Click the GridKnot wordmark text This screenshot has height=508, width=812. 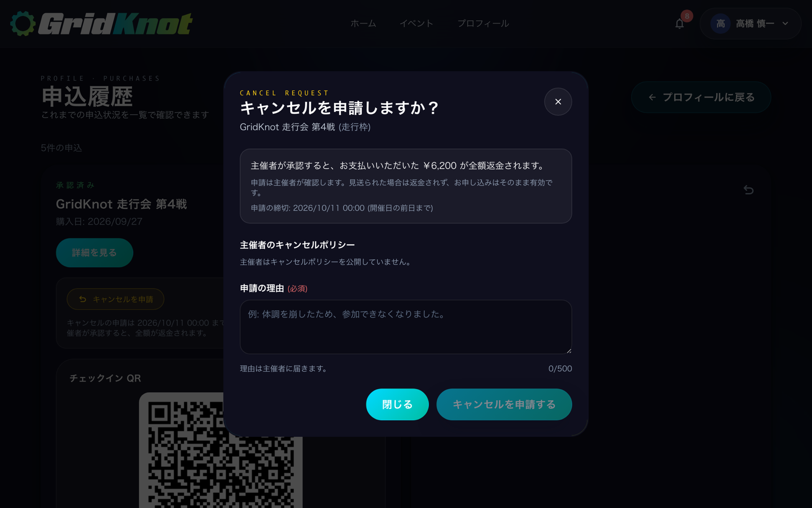tap(115, 23)
